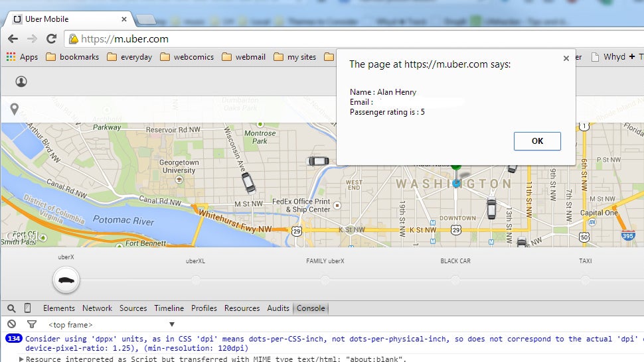The width and height of the screenshot is (644, 362).
Task: Switch to the Profiles tab
Action: pyautogui.click(x=204, y=308)
